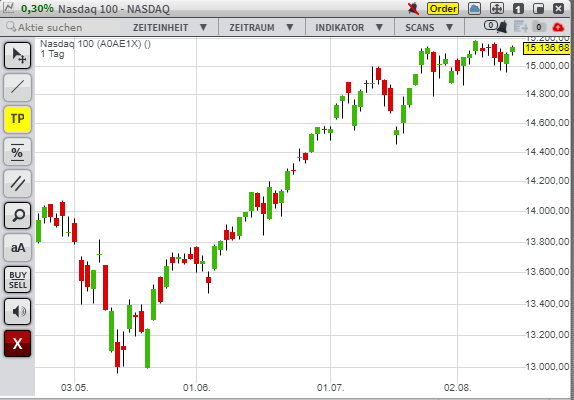The height and width of the screenshot is (400, 574).
Task: Click the 13.000,00 price axis label
Action: pos(548,367)
